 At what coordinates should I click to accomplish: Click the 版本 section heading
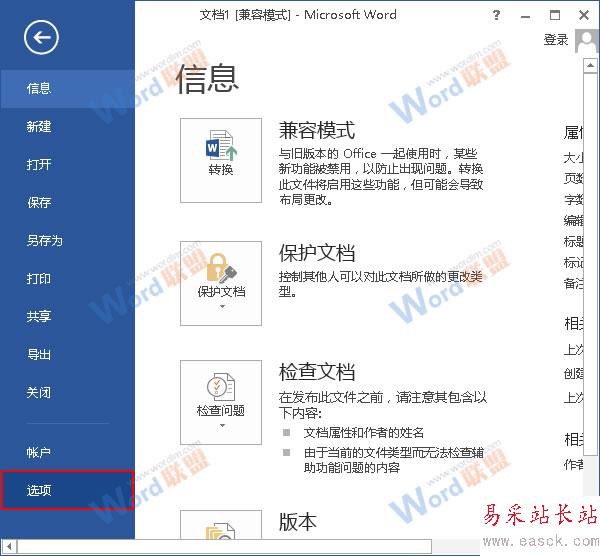[x=298, y=522]
